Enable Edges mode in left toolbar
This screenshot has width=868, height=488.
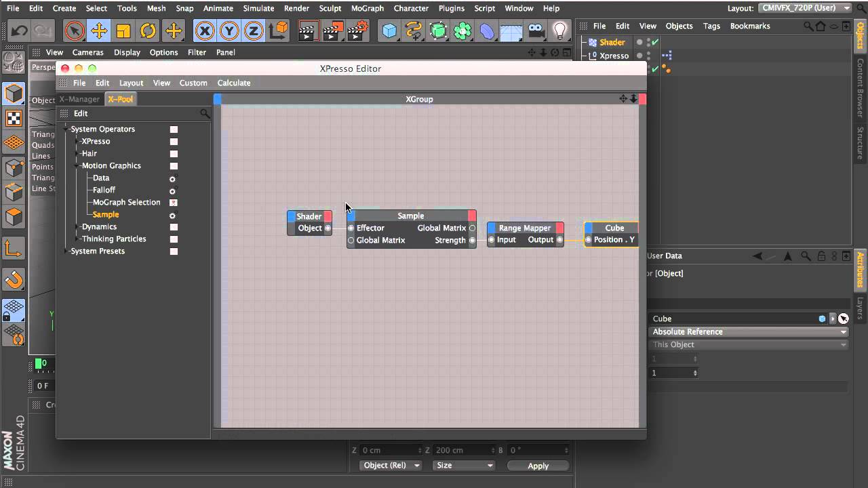[x=14, y=192]
